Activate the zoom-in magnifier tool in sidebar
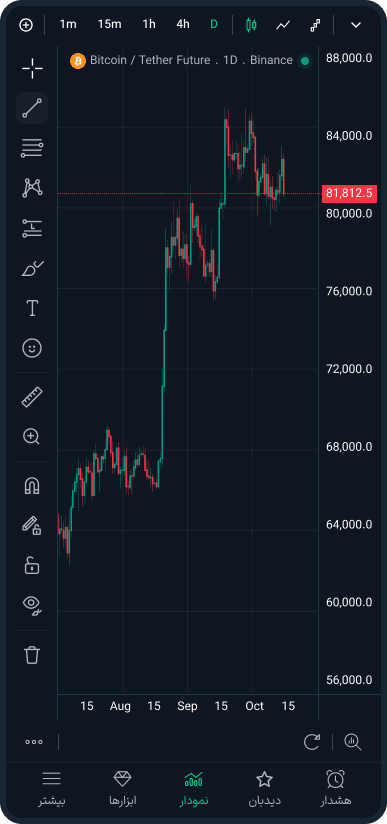The image size is (387, 824). click(x=31, y=436)
